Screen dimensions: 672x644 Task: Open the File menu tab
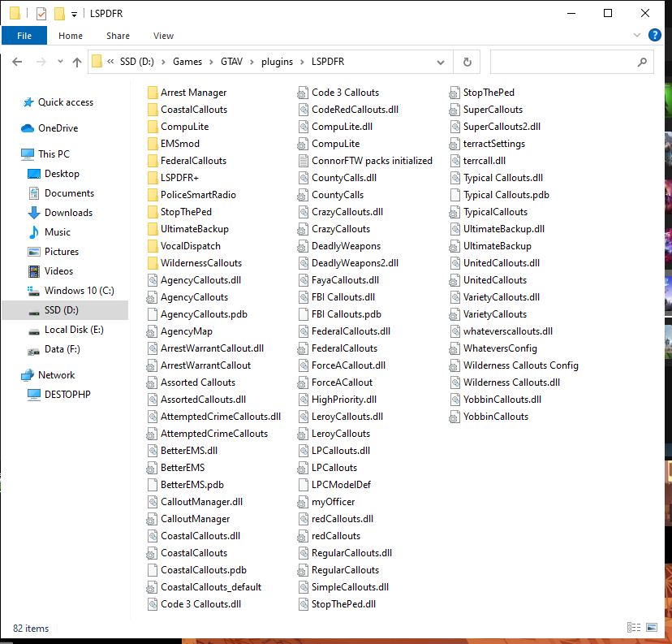pos(24,36)
